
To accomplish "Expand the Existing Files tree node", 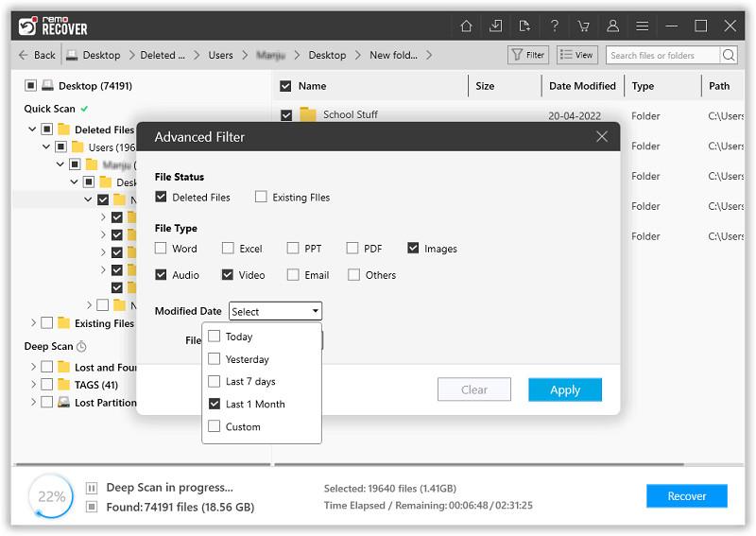I will point(34,323).
